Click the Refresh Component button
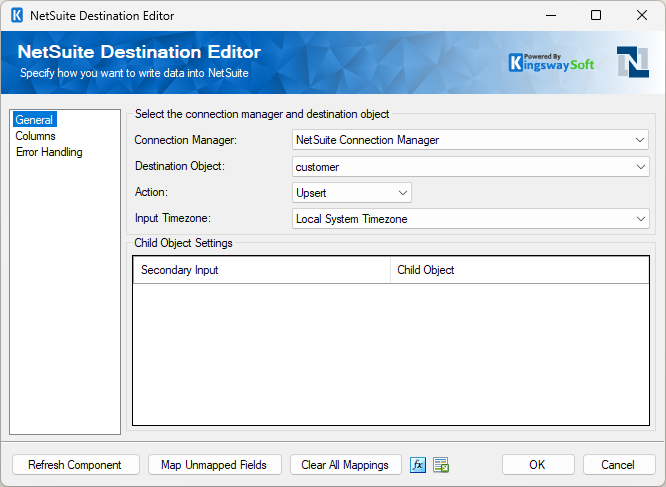This screenshot has width=666, height=487. click(76, 465)
